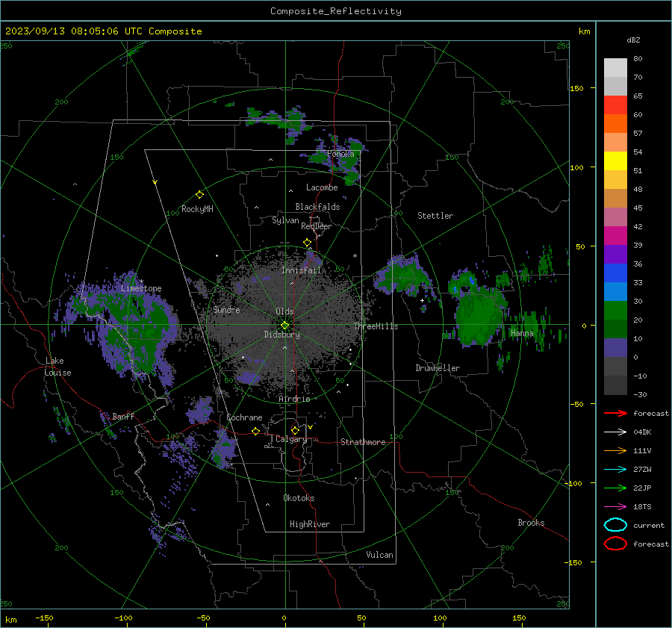The width and height of the screenshot is (672, 628).
Task: Click the 80 dBZ light gray swatch
Action: [x=615, y=68]
